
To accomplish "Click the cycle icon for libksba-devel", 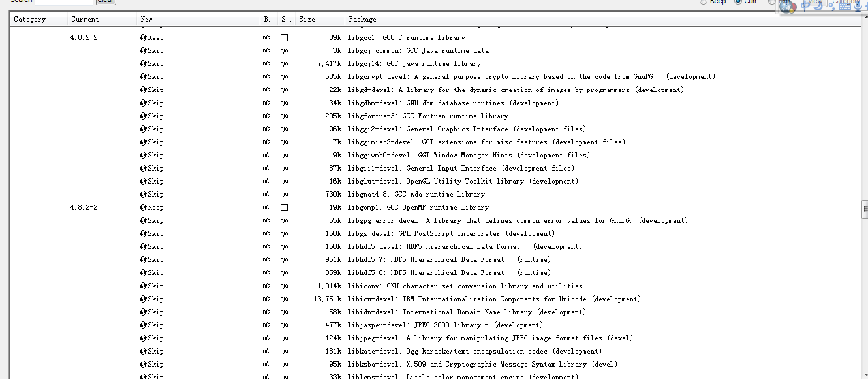I will click(x=144, y=365).
